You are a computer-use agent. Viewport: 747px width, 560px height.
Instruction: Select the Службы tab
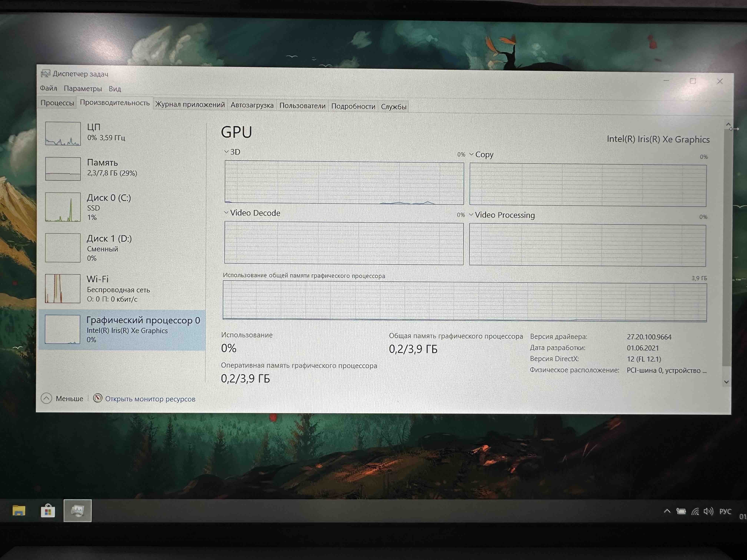[x=394, y=107]
